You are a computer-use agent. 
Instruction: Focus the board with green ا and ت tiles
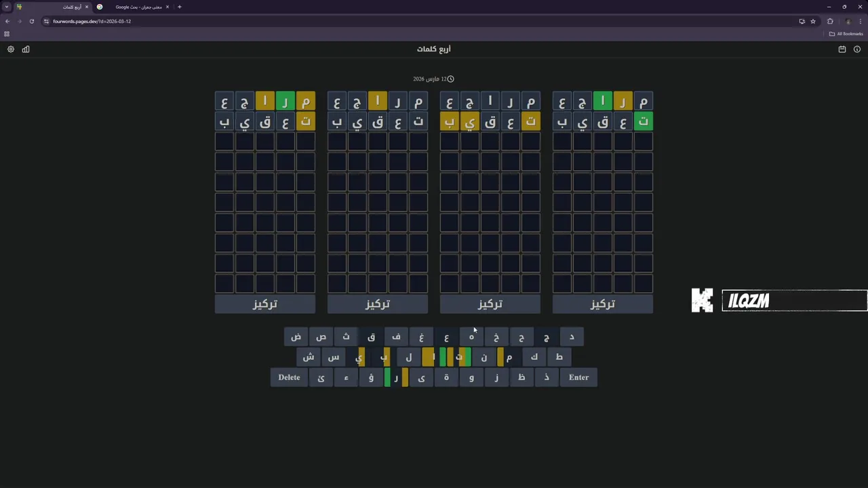pyautogui.click(x=603, y=304)
